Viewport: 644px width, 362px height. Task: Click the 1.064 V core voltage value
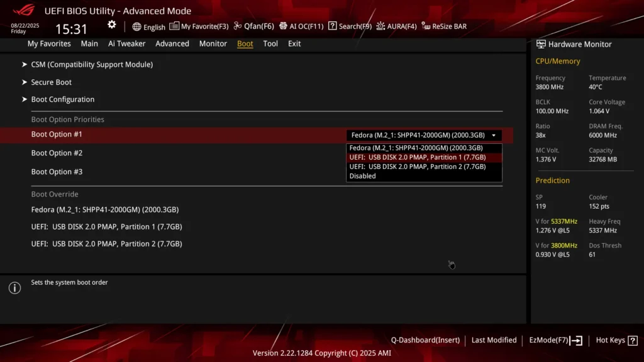click(599, 111)
